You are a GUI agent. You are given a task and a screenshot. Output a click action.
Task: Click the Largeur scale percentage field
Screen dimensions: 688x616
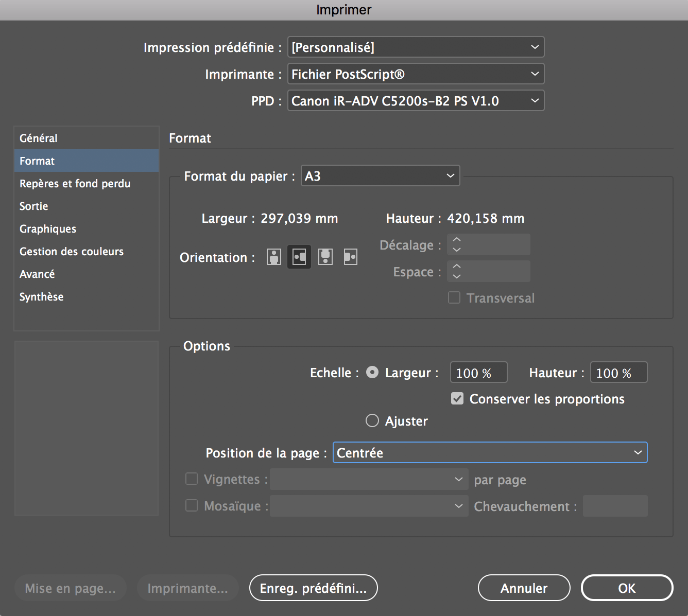click(478, 373)
